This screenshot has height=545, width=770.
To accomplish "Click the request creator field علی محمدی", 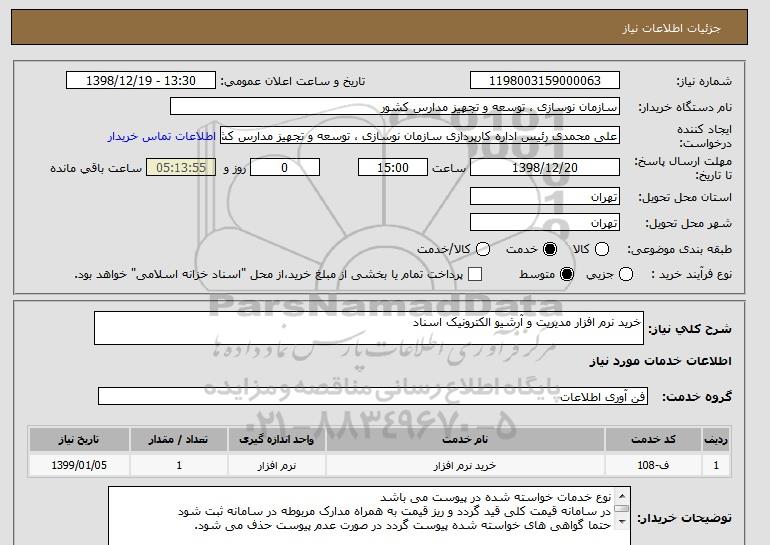I will [x=420, y=136].
